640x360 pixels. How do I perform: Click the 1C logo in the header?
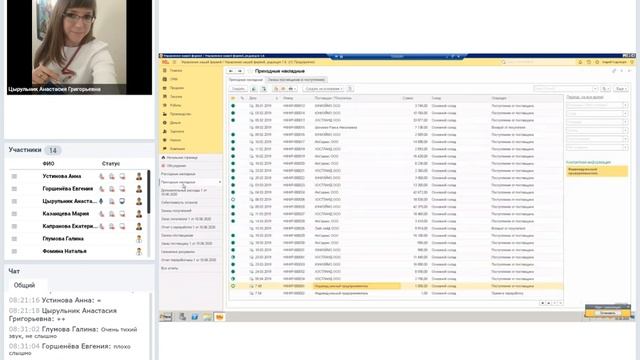(165, 62)
